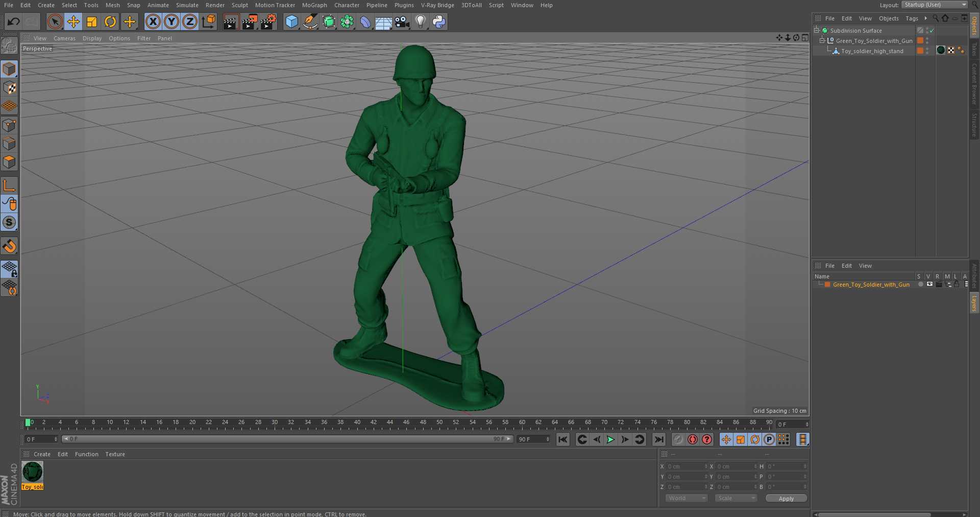Select the Scale tool
Image resolution: width=980 pixels, height=517 pixels.
[92, 21]
